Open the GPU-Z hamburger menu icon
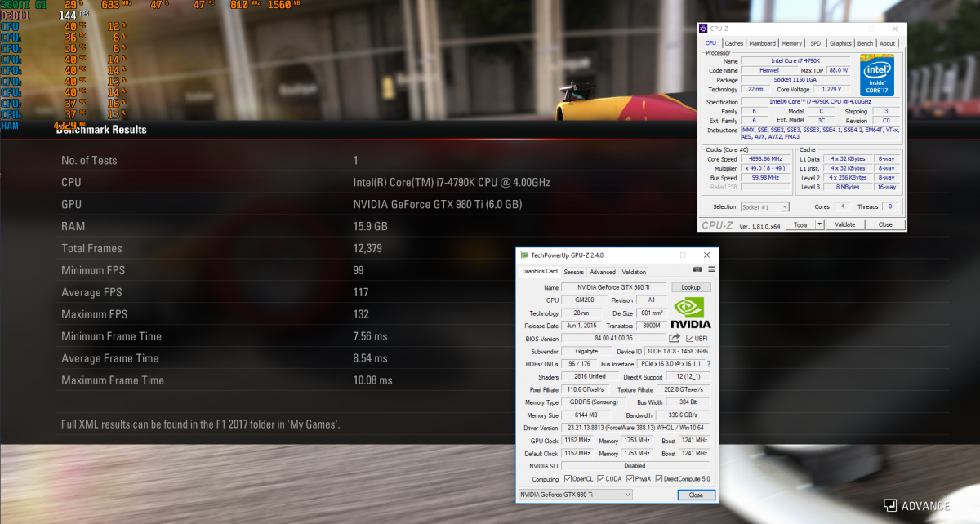This screenshot has width=980, height=524. click(x=711, y=269)
